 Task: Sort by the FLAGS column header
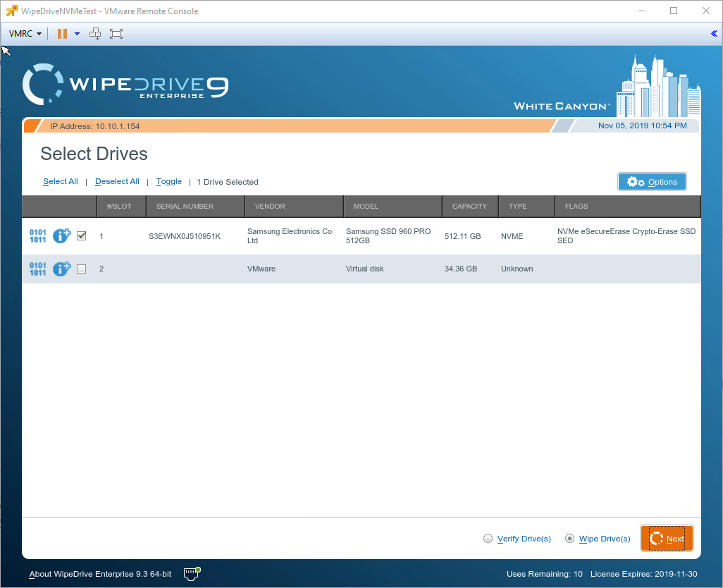(628, 206)
